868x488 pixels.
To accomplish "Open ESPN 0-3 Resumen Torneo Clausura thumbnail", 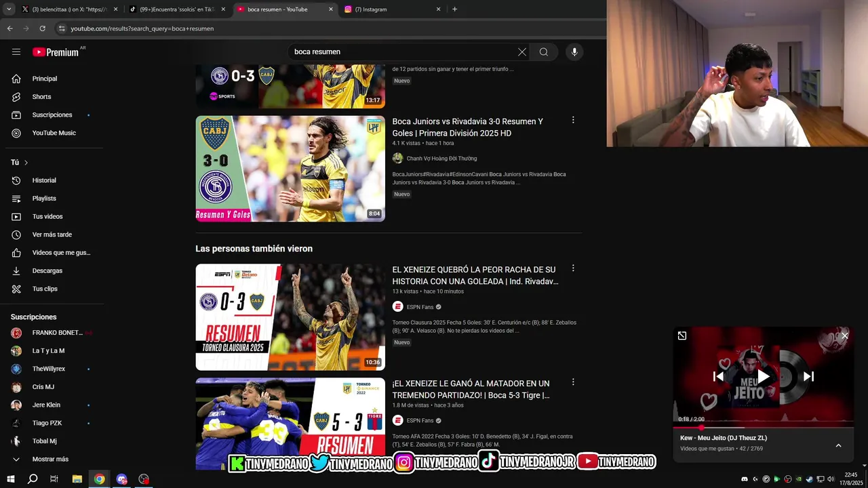I will pyautogui.click(x=290, y=317).
